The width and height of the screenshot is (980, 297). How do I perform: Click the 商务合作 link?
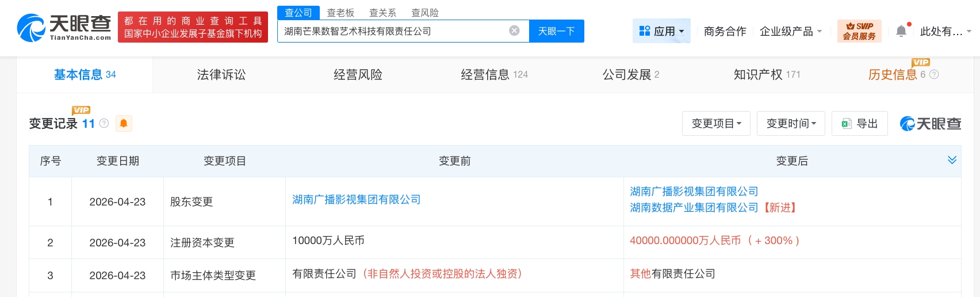pos(725,31)
